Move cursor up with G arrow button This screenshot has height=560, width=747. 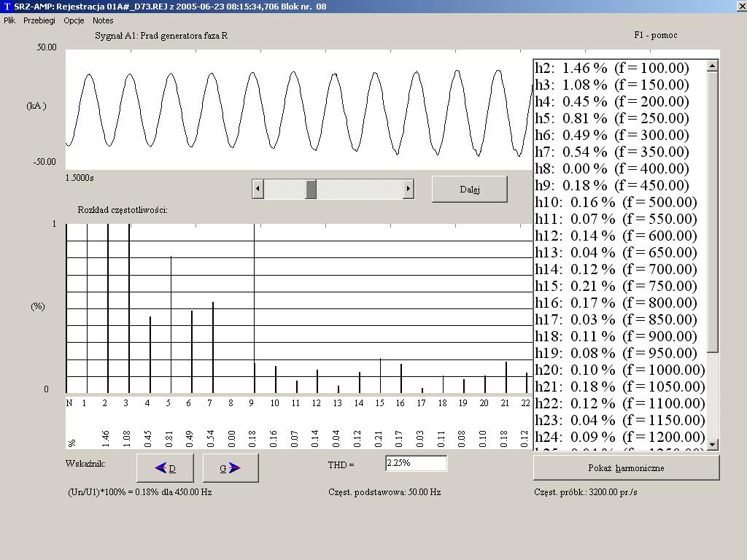[x=231, y=468]
